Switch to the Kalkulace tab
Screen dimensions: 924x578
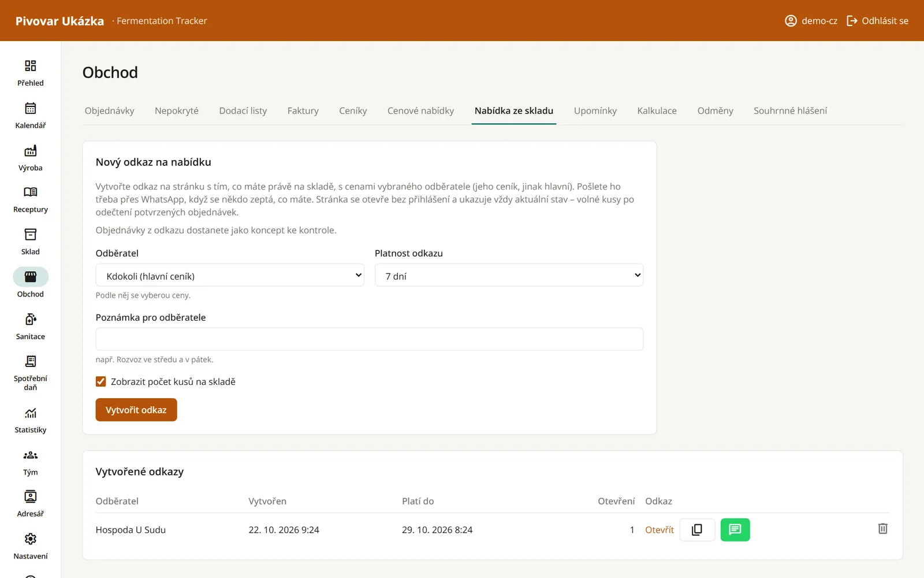(657, 111)
